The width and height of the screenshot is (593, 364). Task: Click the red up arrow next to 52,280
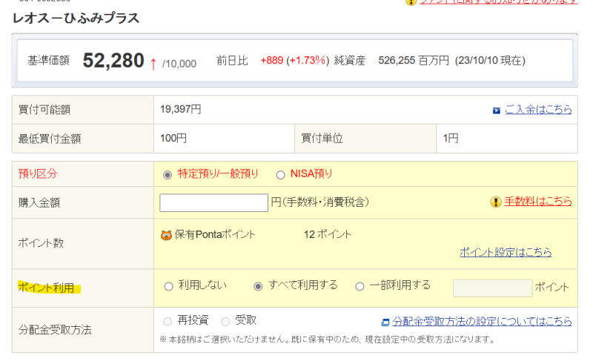[153, 62]
